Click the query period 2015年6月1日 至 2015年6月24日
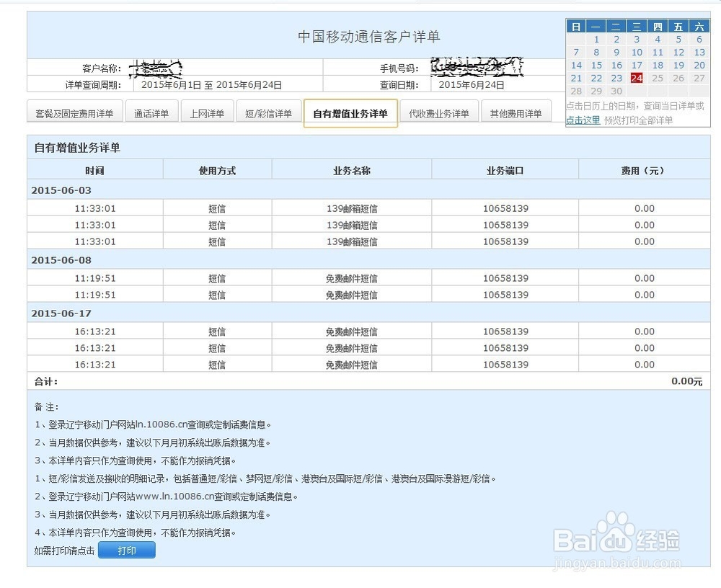The image size is (721, 588). tap(211, 84)
